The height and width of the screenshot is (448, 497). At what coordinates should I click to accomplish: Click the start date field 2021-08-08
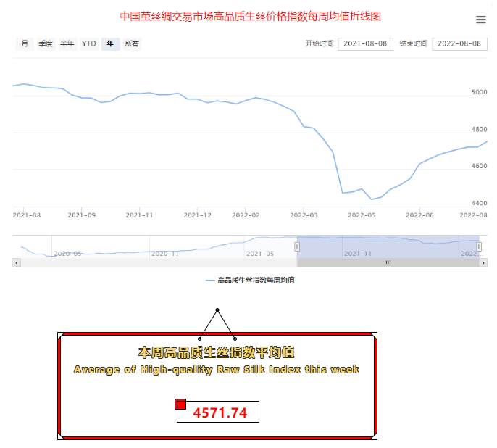[x=366, y=44]
